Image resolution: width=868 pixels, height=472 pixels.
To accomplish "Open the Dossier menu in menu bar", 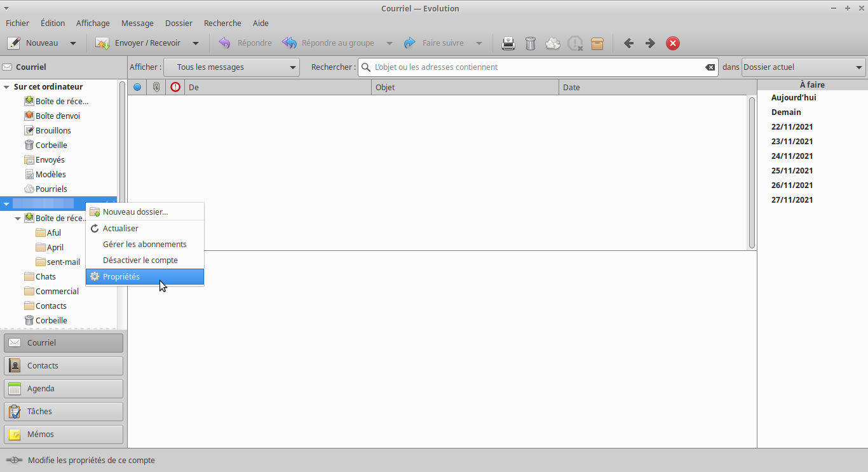I will [x=179, y=23].
